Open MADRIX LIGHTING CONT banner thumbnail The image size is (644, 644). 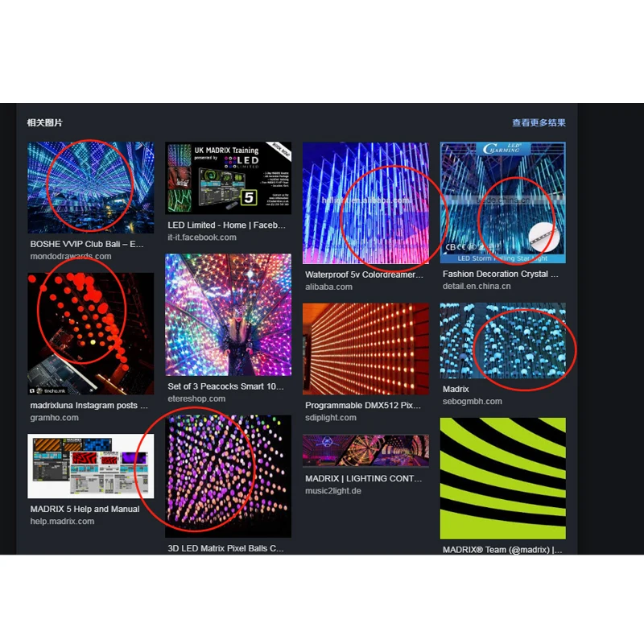[x=365, y=451]
